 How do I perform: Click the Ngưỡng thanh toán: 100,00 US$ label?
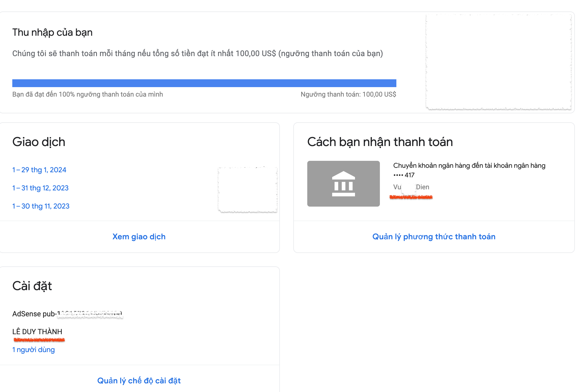[348, 94]
